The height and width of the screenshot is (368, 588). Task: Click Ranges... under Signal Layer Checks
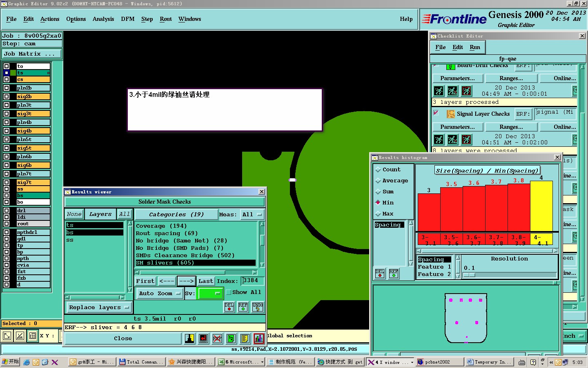point(511,127)
